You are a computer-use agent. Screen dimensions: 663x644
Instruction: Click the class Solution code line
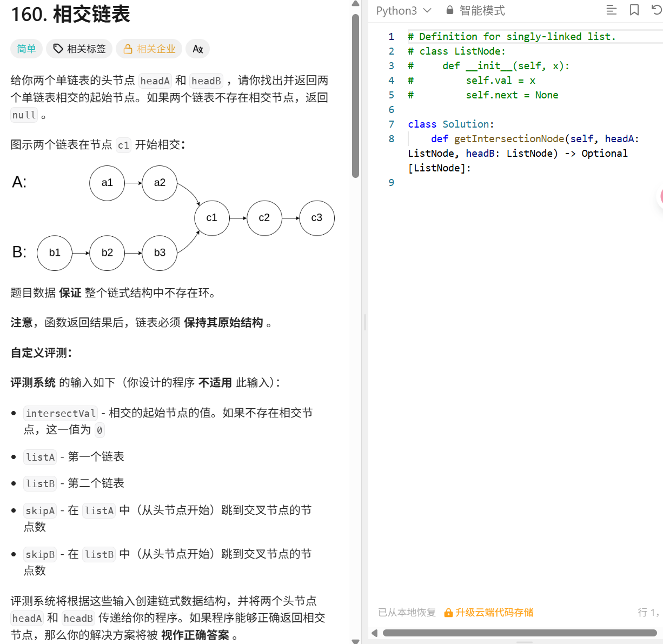451,124
